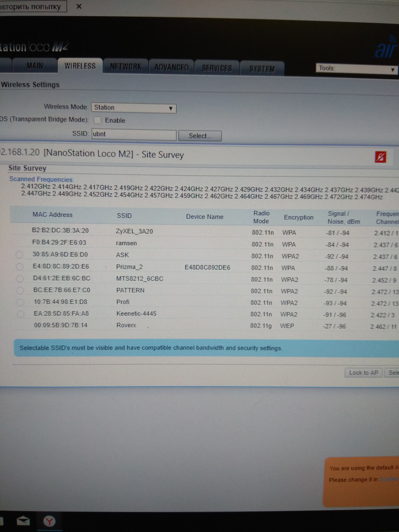Select the Keenetic-4445 network radio button

(x=21, y=314)
